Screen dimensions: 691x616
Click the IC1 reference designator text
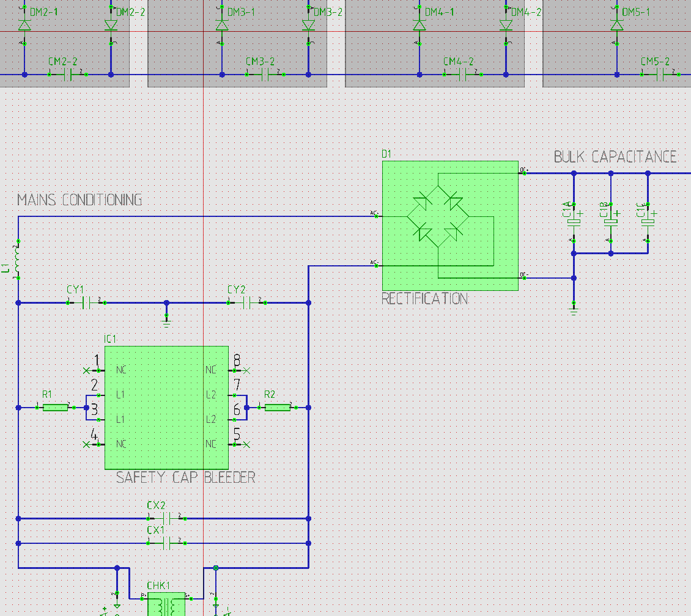pos(110,339)
